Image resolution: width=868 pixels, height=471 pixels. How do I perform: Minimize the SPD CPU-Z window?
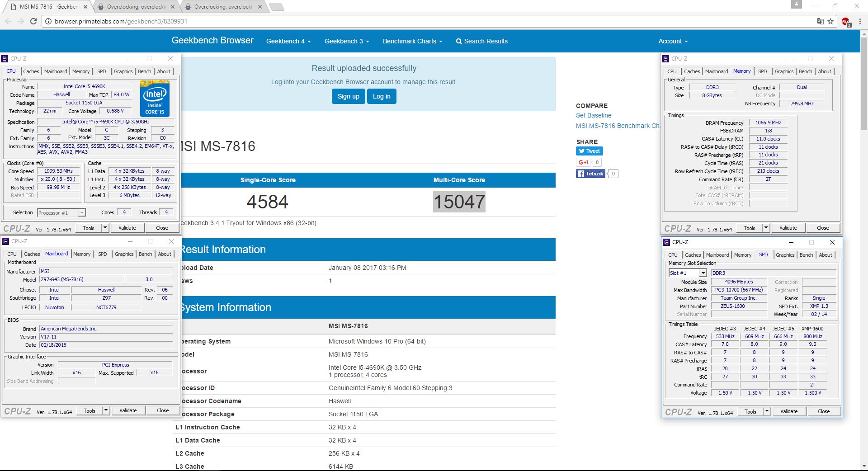(791, 242)
